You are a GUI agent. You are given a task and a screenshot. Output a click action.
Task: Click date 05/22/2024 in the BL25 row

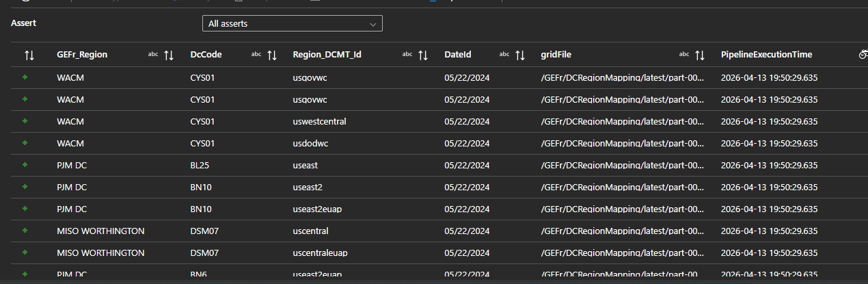467,166
